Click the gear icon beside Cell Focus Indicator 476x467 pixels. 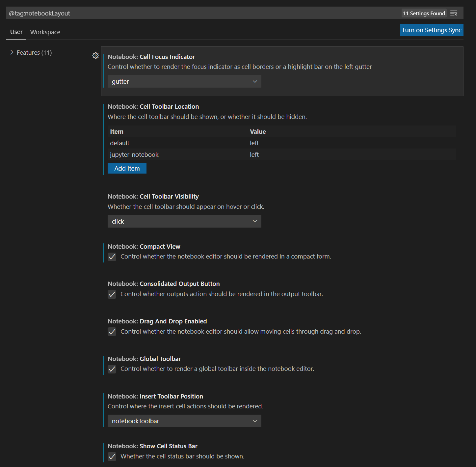(x=95, y=56)
